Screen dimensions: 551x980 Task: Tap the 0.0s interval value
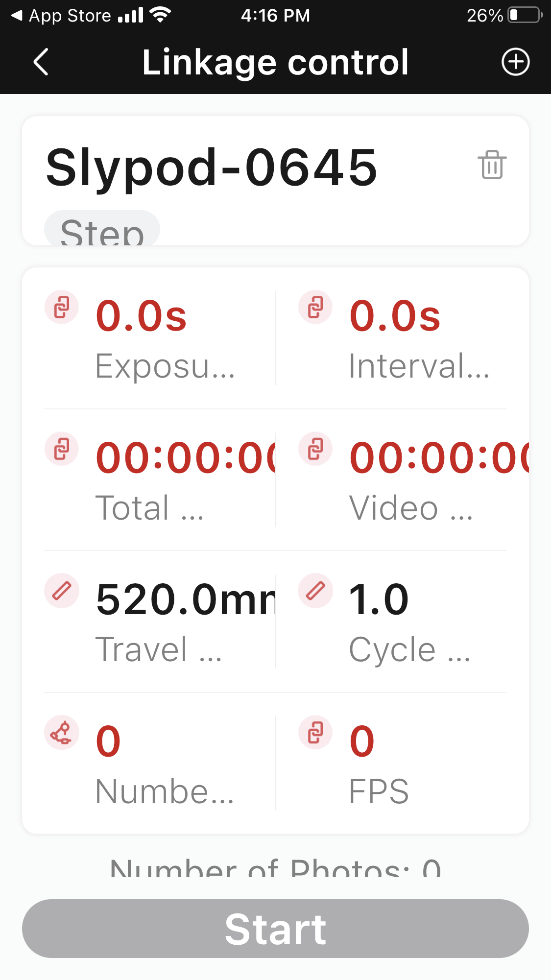395,316
